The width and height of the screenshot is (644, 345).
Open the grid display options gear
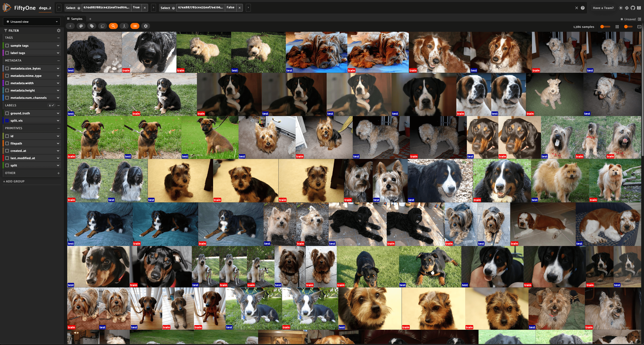point(146,26)
